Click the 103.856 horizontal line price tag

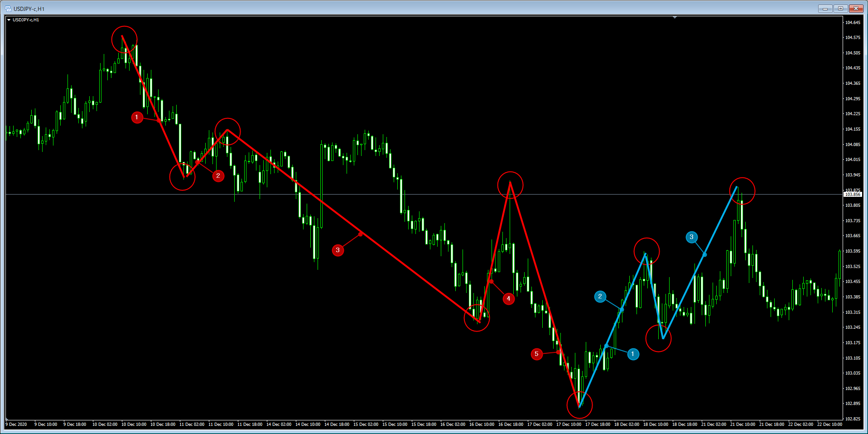click(853, 195)
